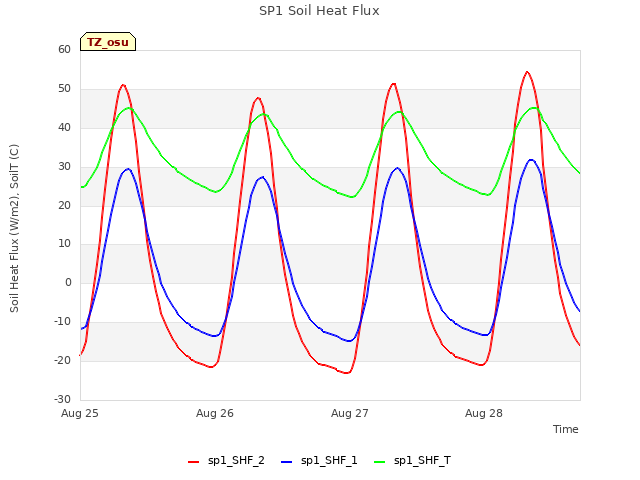Click the Soil Heat Flux y-axis title
Image resolution: width=640 pixels, height=480 pixels.
(14, 228)
